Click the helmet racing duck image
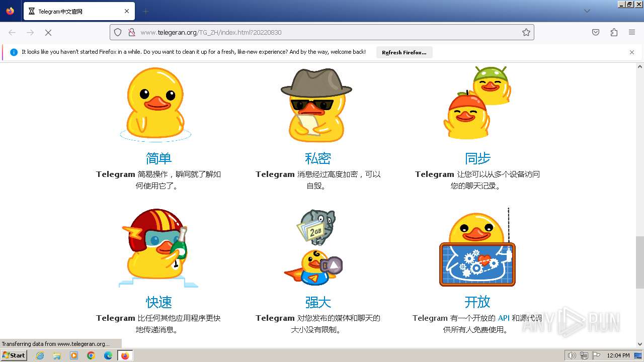644x362 pixels. (x=157, y=248)
